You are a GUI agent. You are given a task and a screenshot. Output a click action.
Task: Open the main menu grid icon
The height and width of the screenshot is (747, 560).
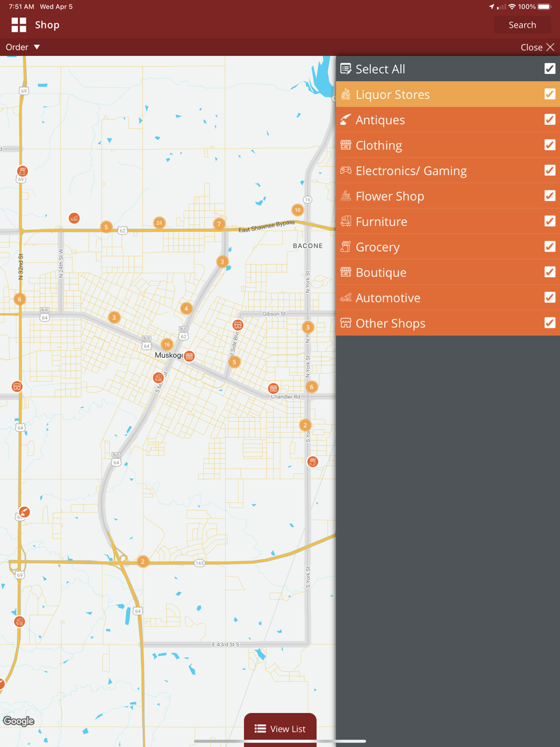point(19,25)
